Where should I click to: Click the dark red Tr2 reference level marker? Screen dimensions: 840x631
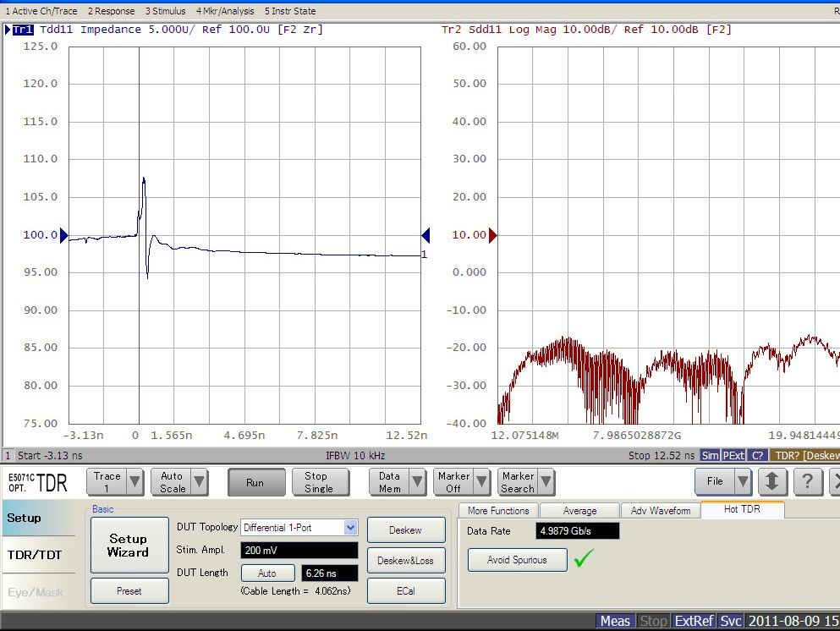[x=493, y=235]
